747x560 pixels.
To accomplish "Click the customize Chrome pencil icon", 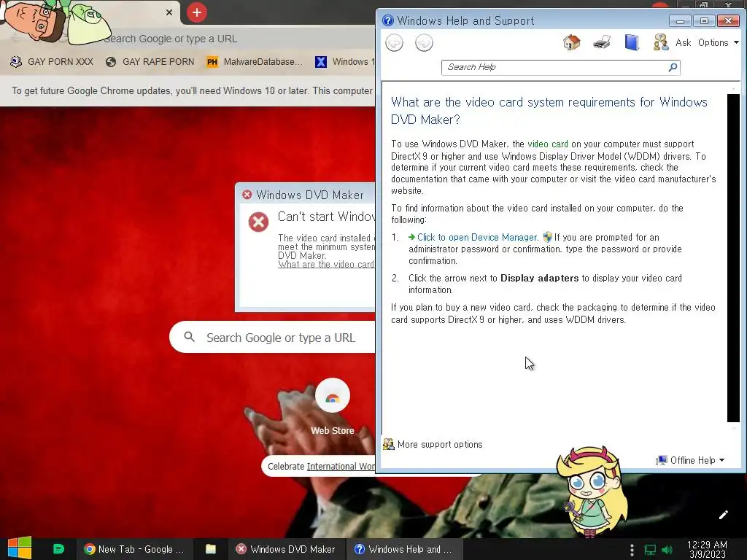I will (x=723, y=515).
